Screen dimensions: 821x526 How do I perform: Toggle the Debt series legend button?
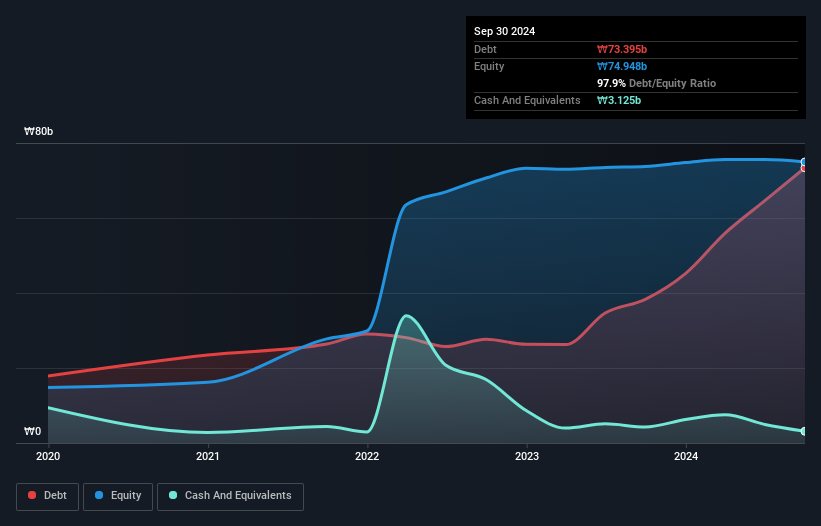coord(48,496)
